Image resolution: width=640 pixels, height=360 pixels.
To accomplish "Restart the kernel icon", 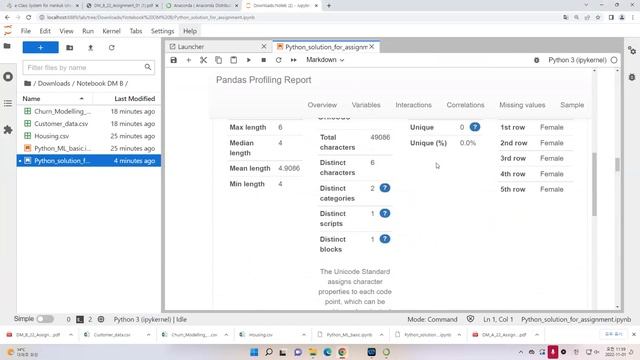I will (278, 60).
